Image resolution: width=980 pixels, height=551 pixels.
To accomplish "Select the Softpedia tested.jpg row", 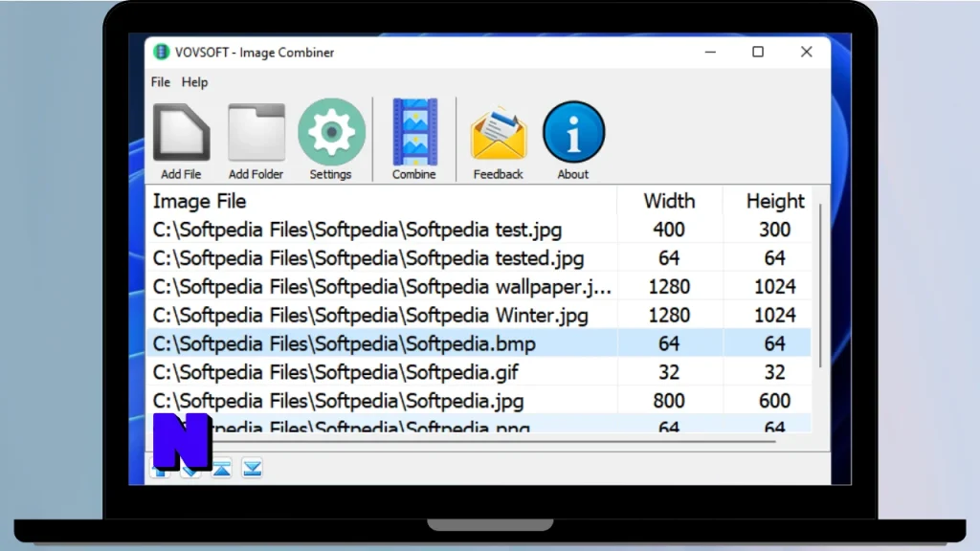I will coord(479,258).
